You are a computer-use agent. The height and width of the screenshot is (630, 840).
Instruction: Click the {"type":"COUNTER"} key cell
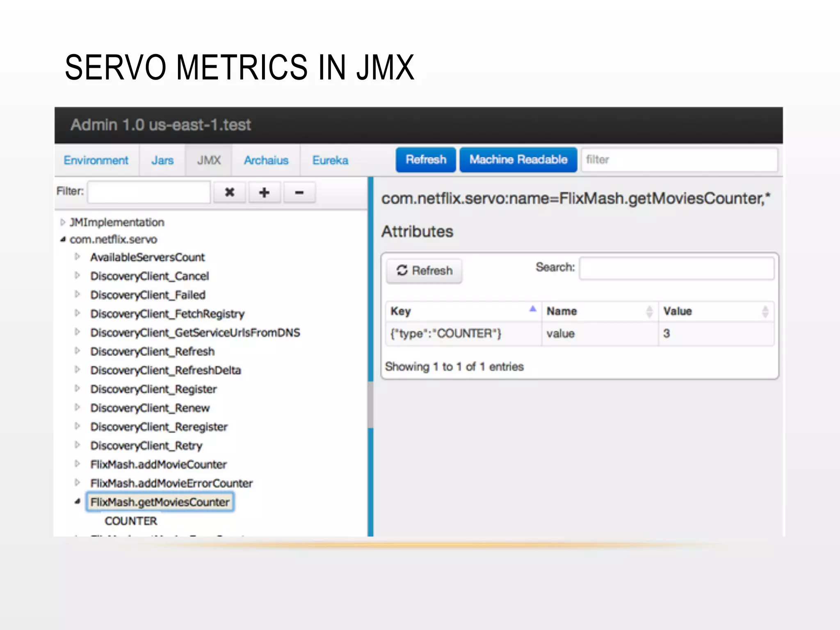[x=463, y=333]
